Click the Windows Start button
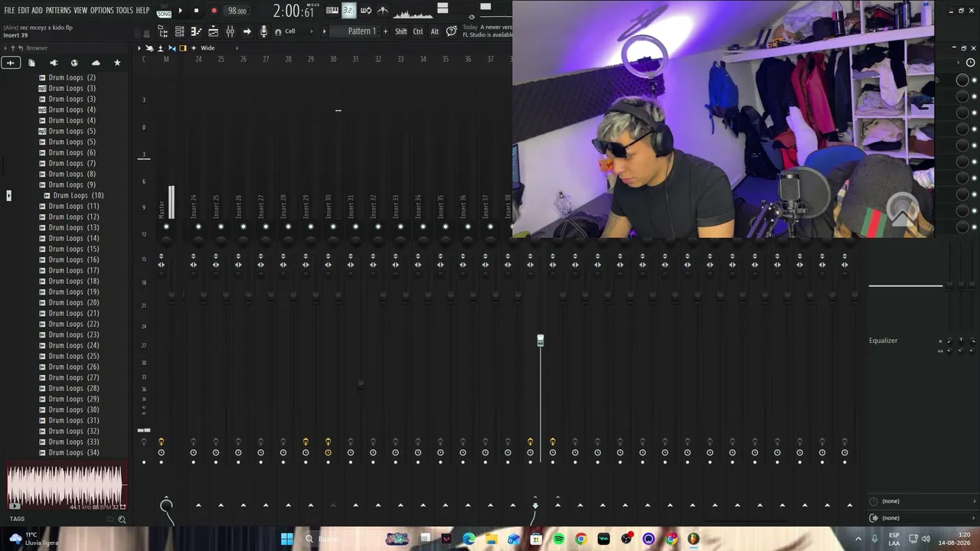Image resolution: width=980 pixels, height=551 pixels. pos(287,540)
